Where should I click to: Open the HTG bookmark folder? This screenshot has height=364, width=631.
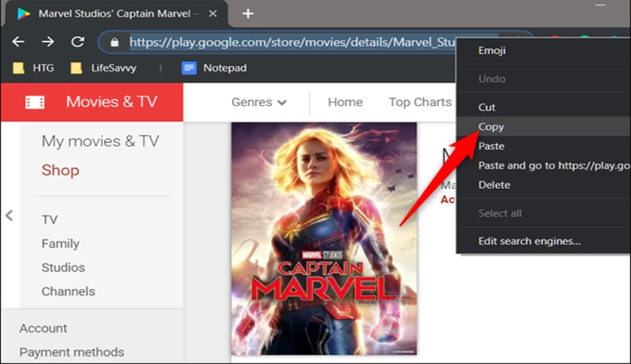(33, 68)
